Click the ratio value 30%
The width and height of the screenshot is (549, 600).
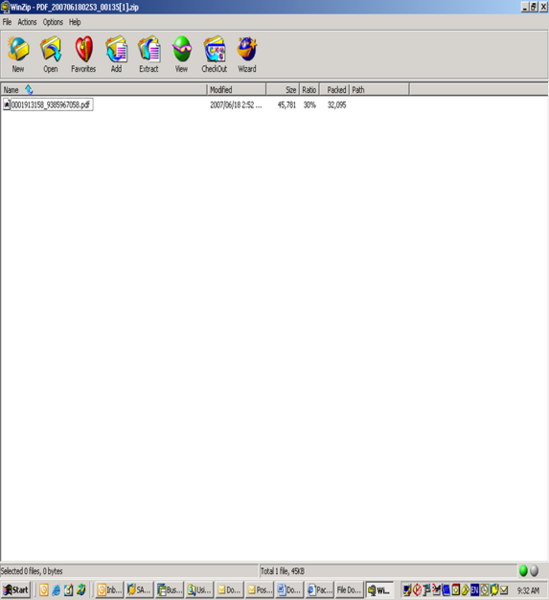pyautogui.click(x=310, y=105)
